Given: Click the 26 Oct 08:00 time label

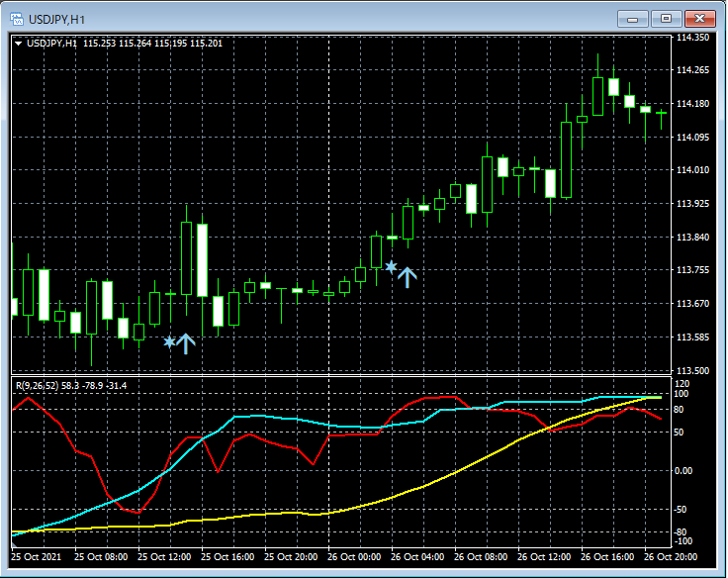Looking at the screenshot, I should point(481,556).
